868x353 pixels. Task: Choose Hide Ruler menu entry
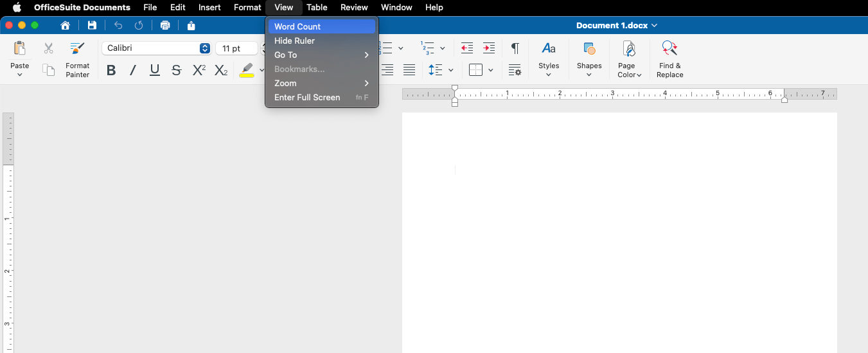click(x=294, y=41)
